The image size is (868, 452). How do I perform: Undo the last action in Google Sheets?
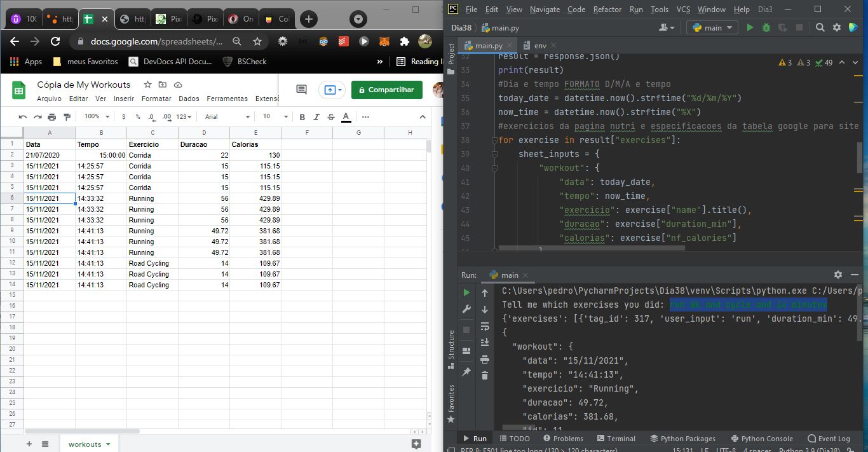(23, 117)
